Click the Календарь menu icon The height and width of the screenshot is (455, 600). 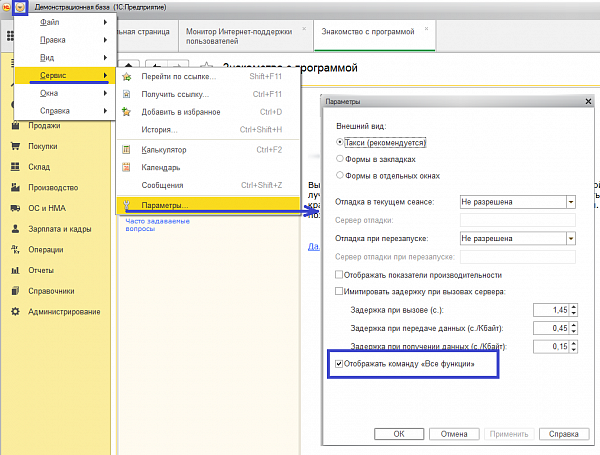(126, 167)
